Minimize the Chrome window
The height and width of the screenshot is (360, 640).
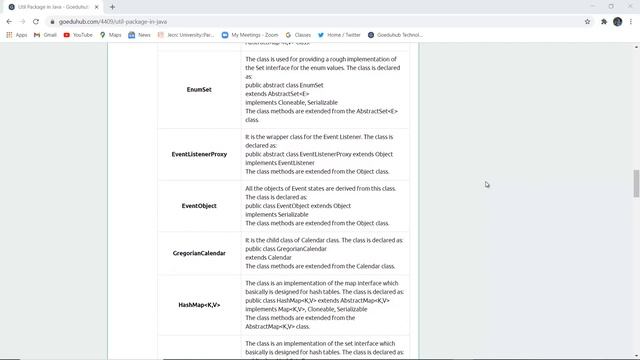592,6
